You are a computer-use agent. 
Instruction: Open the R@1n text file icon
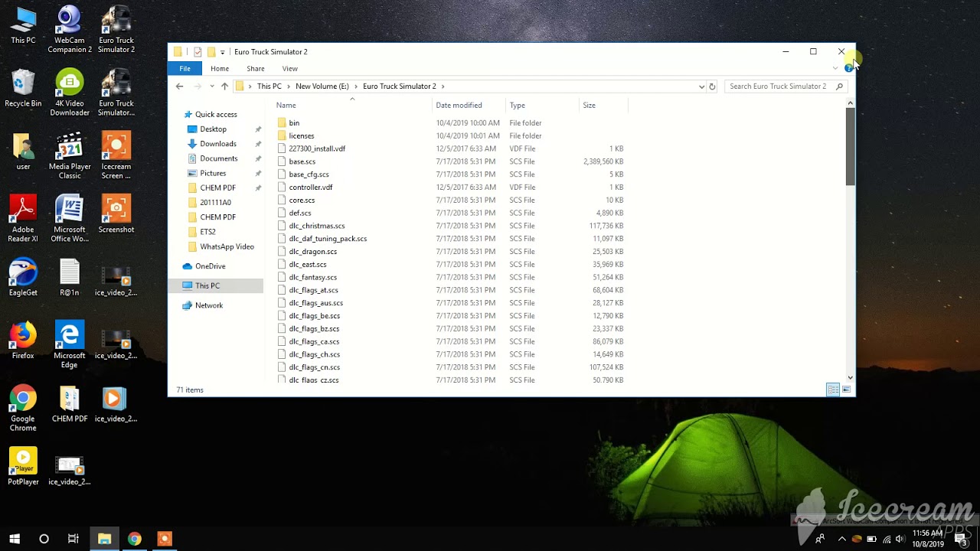tap(70, 277)
